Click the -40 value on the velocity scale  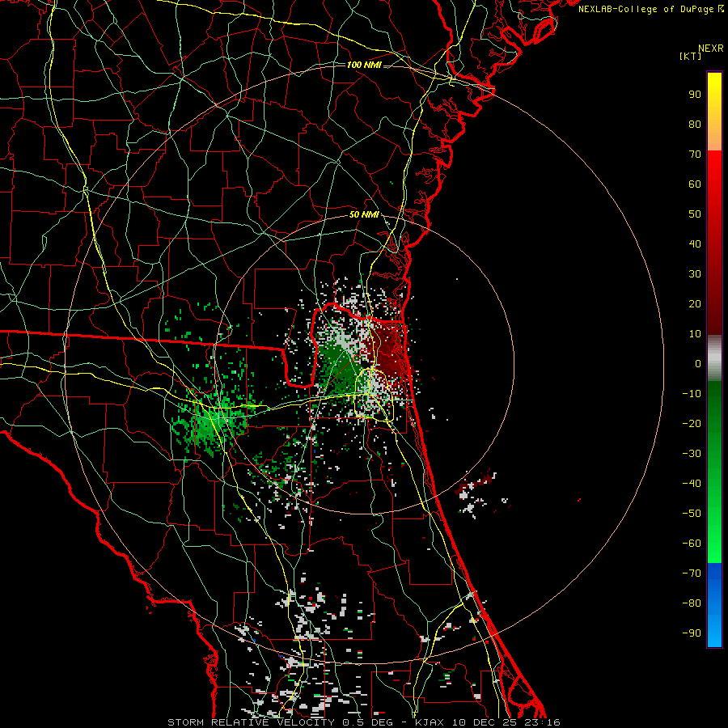click(x=692, y=484)
